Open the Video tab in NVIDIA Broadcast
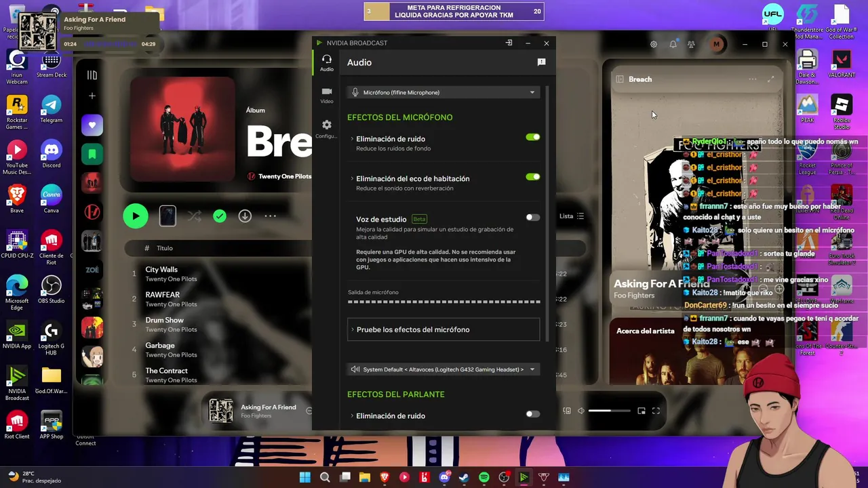Screen dimensions: 868x488 (x=327, y=95)
